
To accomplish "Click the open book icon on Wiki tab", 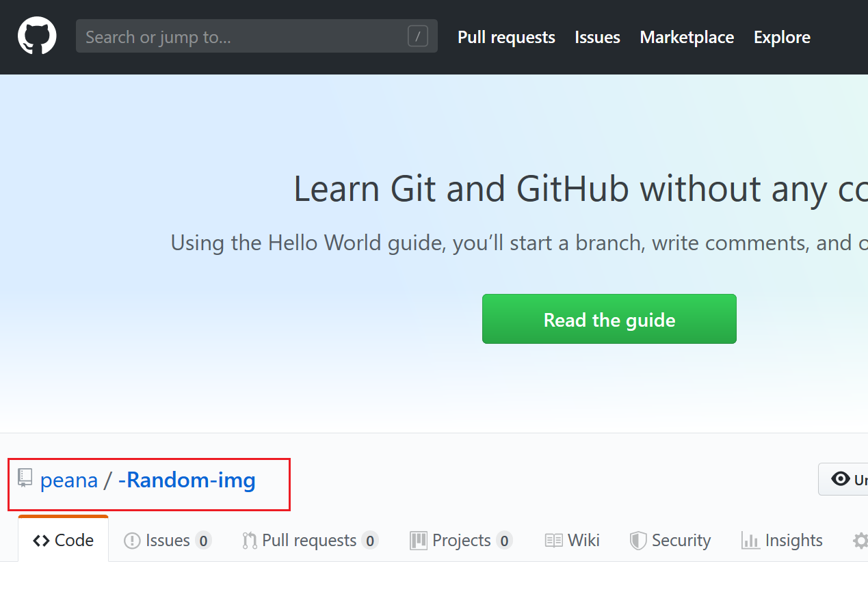I will (x=554, y=541).
